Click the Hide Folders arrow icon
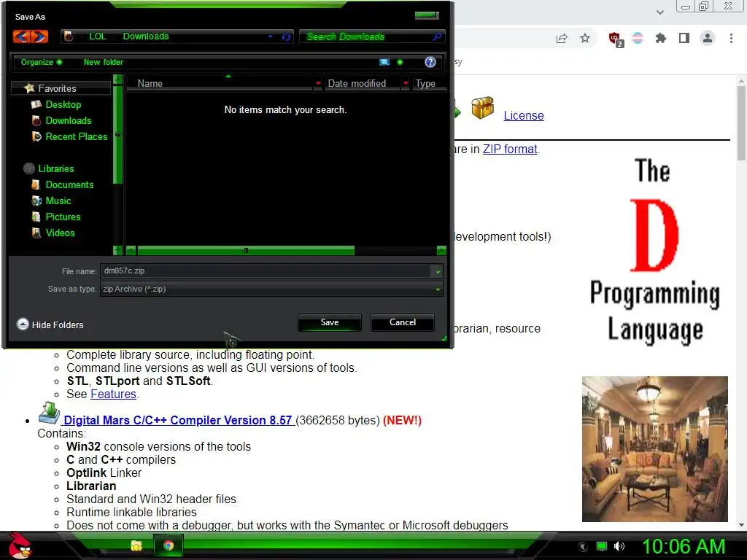747x560 pixels. point(23,324)
